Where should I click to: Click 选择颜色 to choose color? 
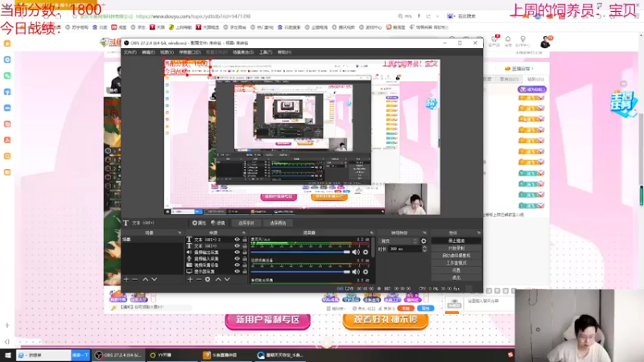coord(278,223)
